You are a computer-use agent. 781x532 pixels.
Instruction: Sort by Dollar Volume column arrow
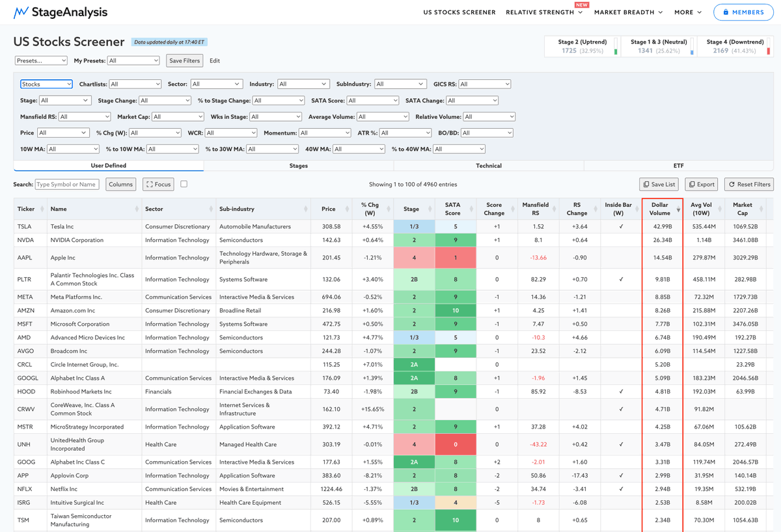tap(678, 210)
